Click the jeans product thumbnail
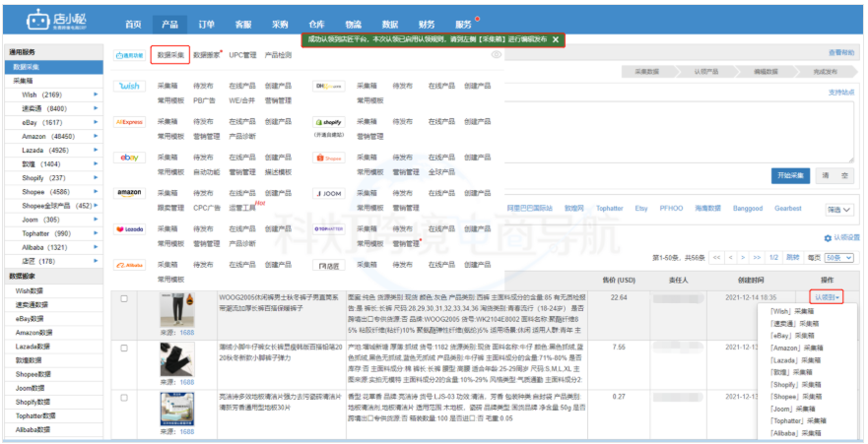868x444 pixels. point(177,359)
